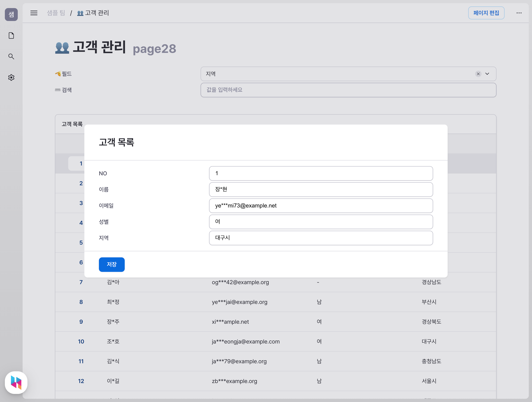This screenshot has height=402, width=532.
Task: Click the name 김*식
Action: point(113,361)
